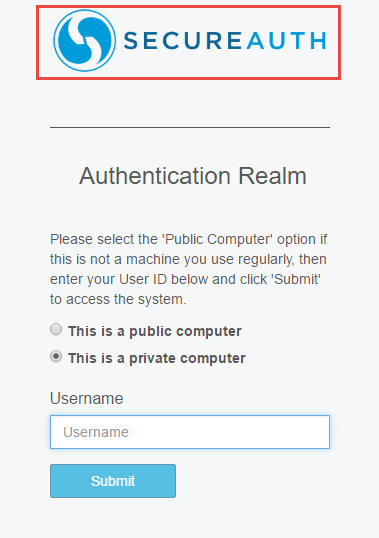Click the red-bordered logo banner area
The image size is (379, 538).
click(x=188, y=43)
